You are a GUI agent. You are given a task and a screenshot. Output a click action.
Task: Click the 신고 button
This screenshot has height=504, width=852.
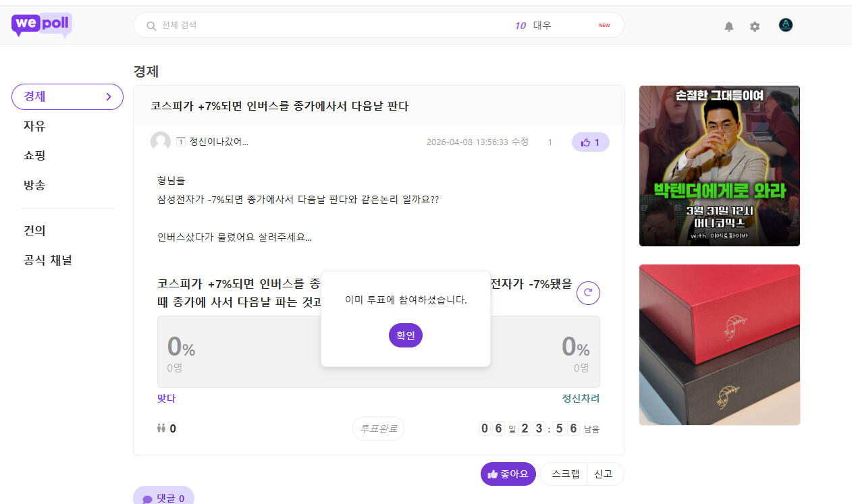[x=604, y=474]
